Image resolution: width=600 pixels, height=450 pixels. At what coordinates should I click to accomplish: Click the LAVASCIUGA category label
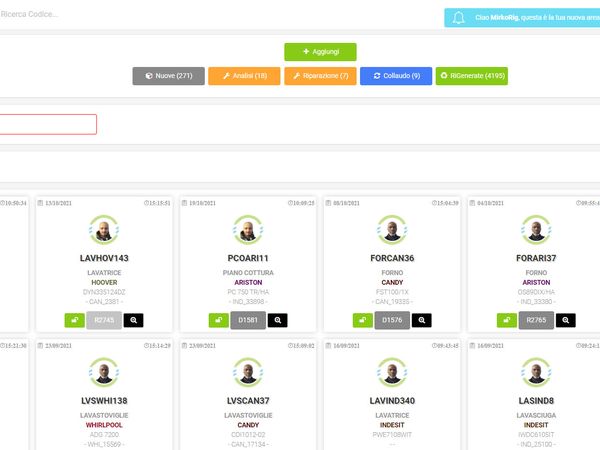coord(536,416)
